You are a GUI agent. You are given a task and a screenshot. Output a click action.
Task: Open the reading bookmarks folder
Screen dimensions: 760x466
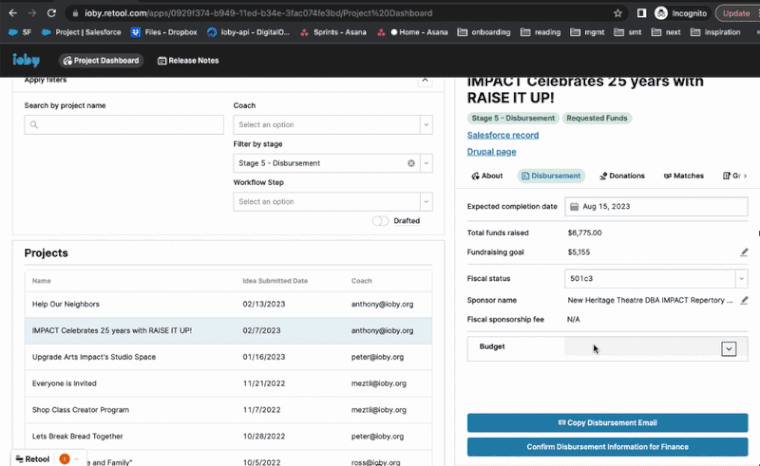pyautogui.click(x=540, y=32)
